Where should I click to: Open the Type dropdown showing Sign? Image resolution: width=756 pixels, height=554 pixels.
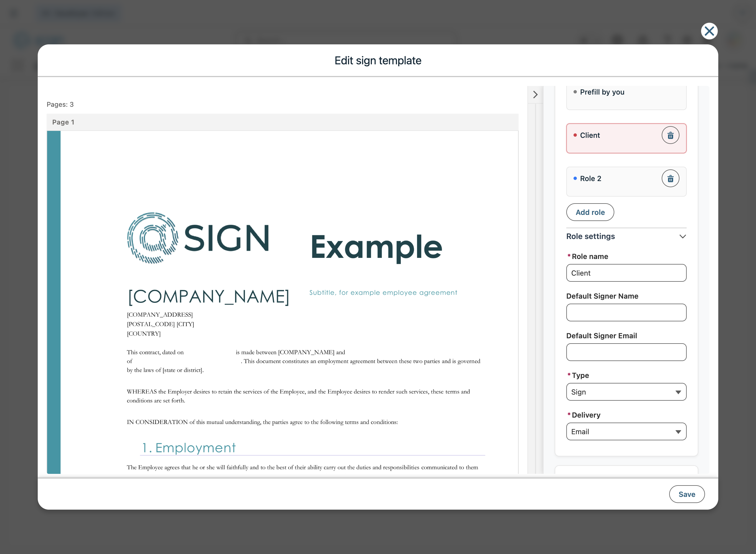(626, 392)
